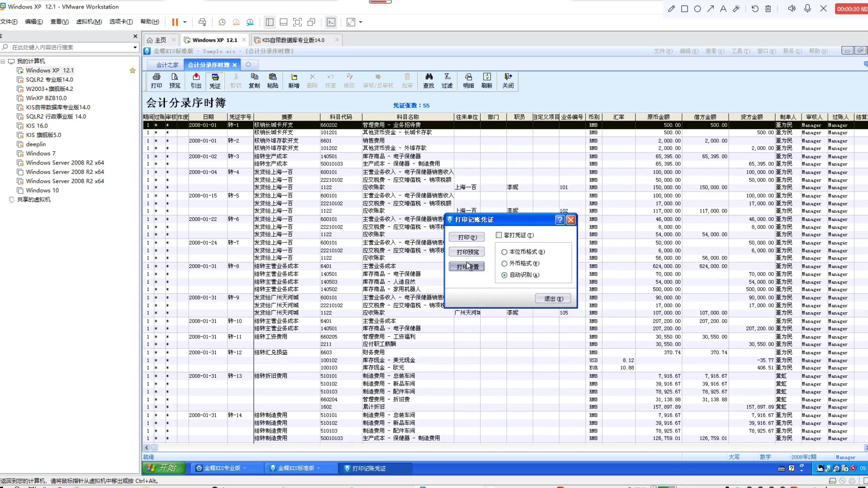Select the arrow annotation tool

point(711,9)
